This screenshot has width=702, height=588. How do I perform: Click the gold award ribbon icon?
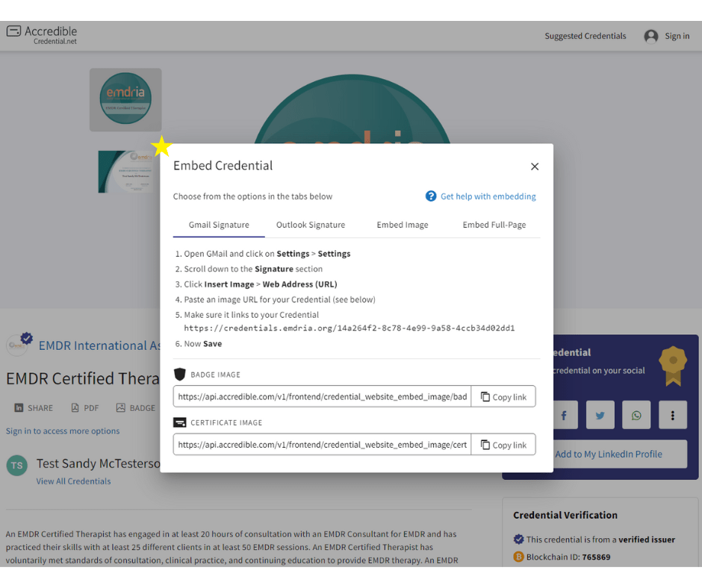click(673, 366)
